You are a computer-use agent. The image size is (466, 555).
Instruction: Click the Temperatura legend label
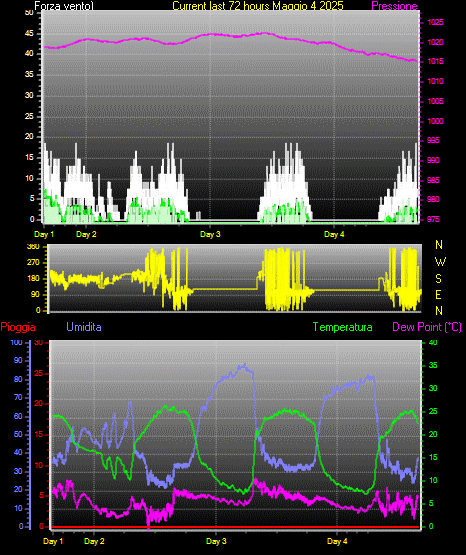343,327
